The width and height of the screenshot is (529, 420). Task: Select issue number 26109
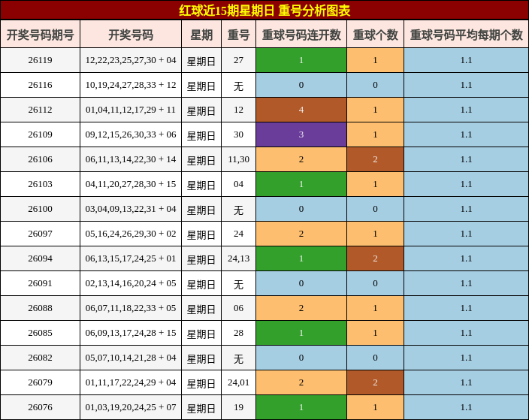tap(40, 134)
